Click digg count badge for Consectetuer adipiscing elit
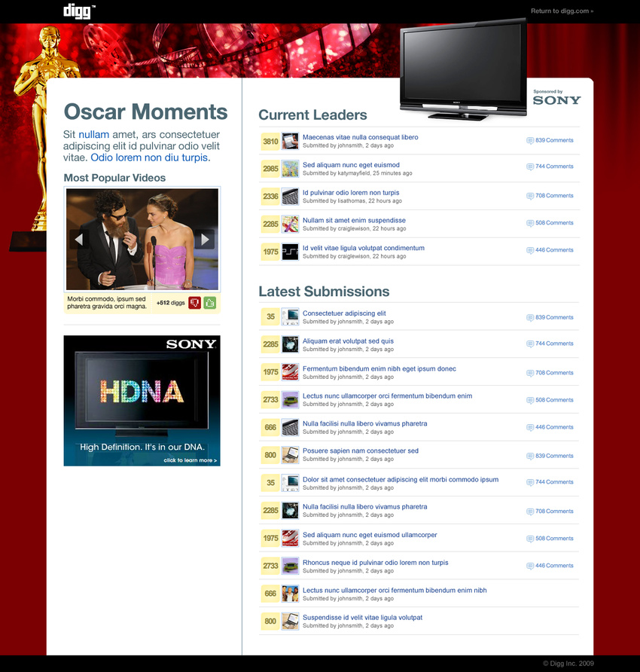The image size is (640, 672). (x=270, y=316)
